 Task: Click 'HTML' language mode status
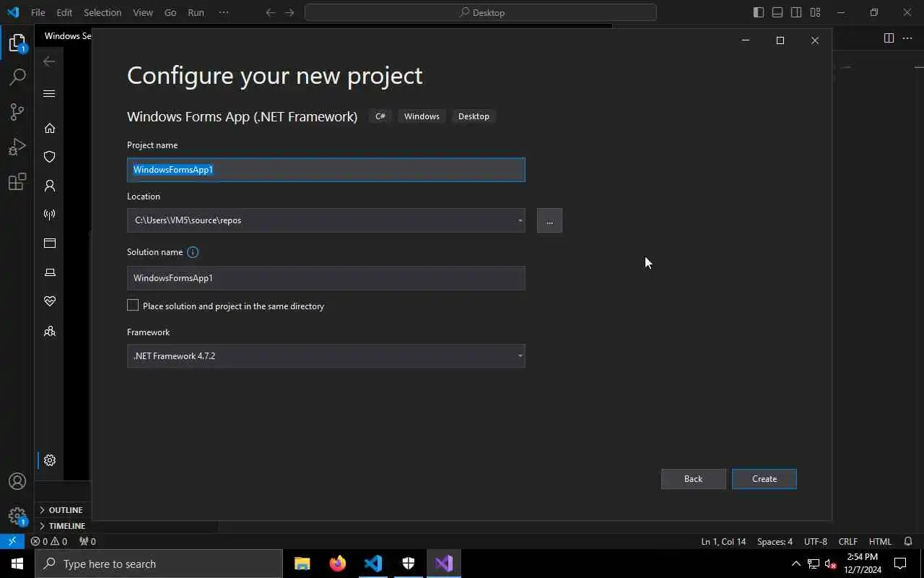(x=880, y=541)
